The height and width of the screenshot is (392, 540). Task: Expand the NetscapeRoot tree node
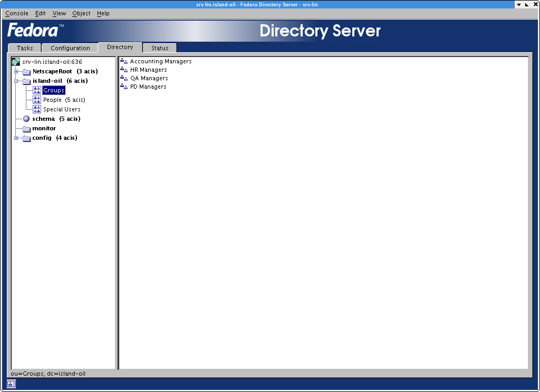click(x=16, y=71)
